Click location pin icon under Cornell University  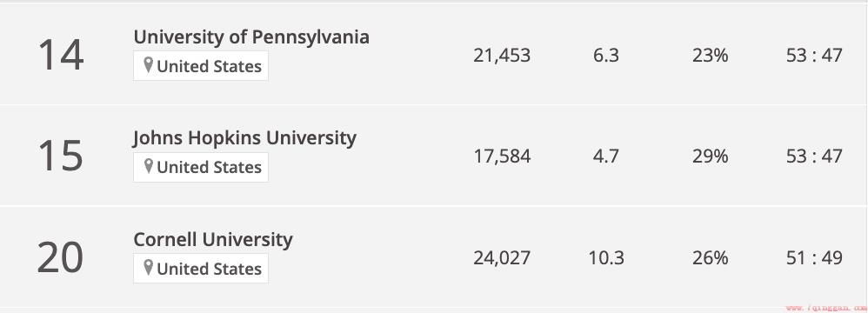[148, 268]
